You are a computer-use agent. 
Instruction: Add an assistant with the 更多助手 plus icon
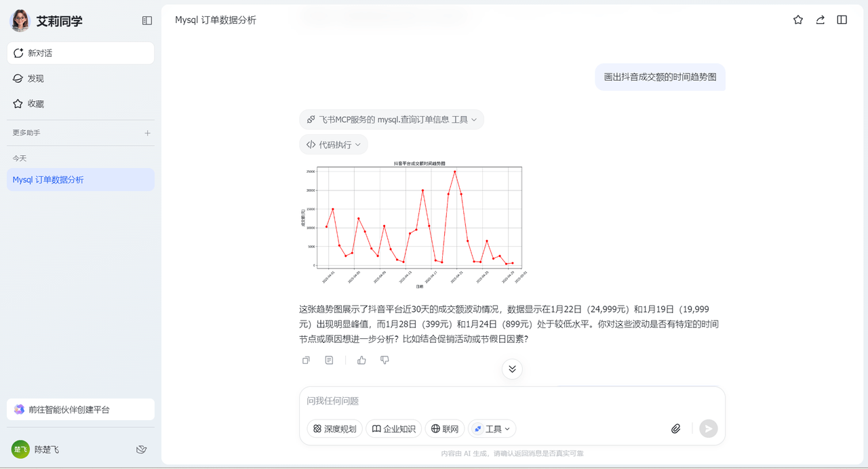coord(147,133)
